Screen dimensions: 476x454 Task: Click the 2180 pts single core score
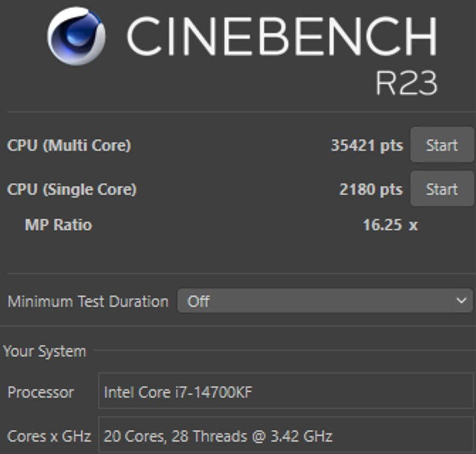(370, 189)
